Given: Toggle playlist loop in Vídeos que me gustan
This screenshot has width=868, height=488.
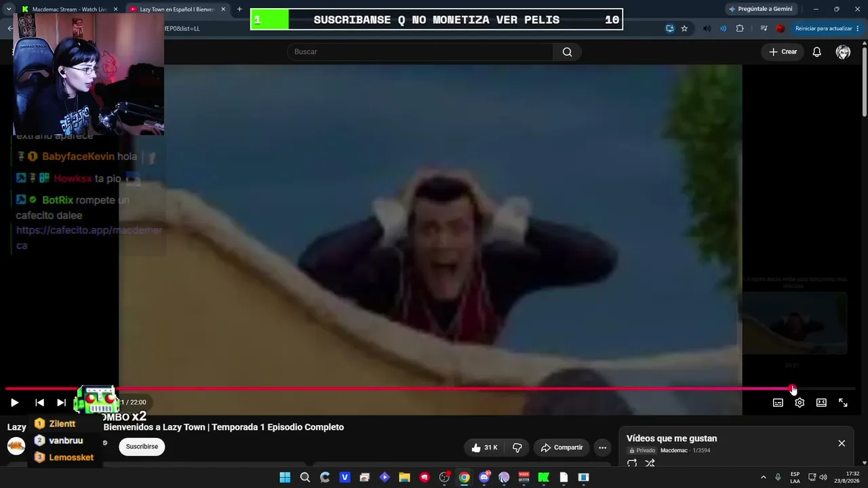Looking at the screenshot, I should [632, 464].
